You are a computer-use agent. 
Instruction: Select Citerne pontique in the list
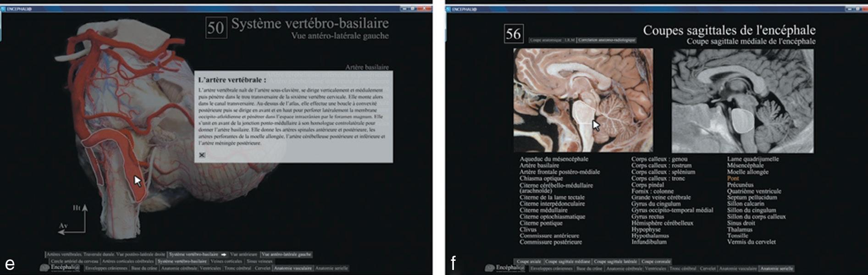[541, 223]
